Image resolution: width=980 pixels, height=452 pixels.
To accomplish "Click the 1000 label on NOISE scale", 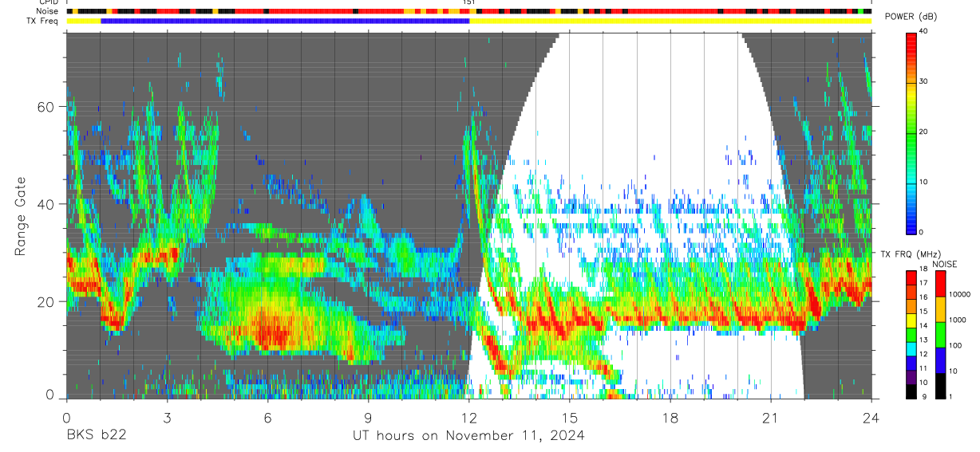I will point(957,320).
